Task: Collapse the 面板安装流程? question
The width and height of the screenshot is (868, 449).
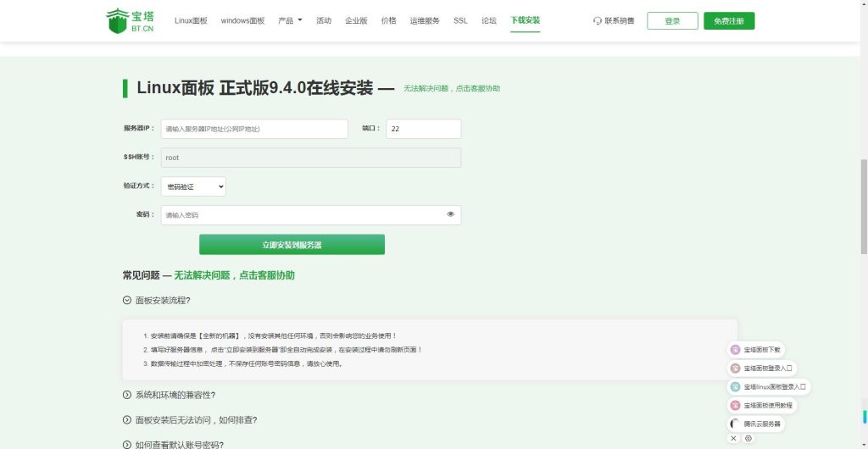Action: 157,300
